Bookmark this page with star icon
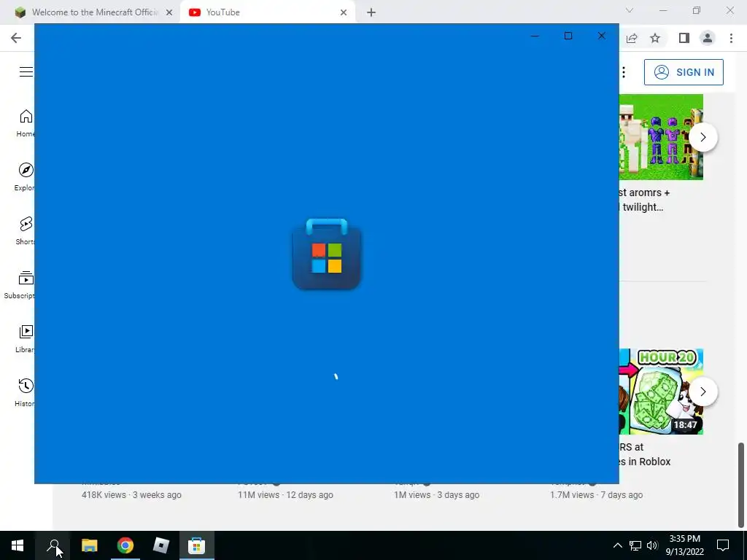This screenshot has height=560, width=747. click(655, 38)
